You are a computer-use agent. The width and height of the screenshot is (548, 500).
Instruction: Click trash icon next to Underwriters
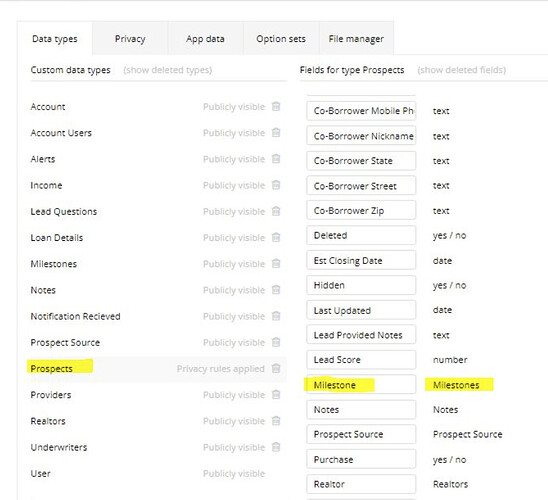pos(276,447)
